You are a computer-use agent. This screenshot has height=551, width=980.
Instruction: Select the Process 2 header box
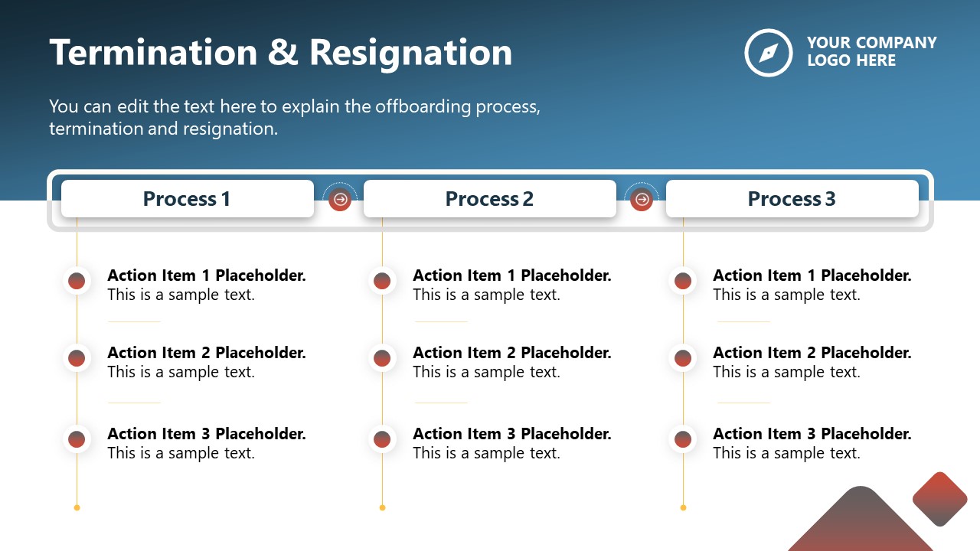pos(489,199)
